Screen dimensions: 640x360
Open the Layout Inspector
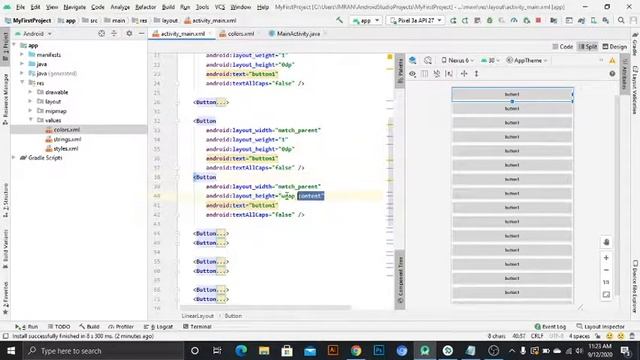600,327
